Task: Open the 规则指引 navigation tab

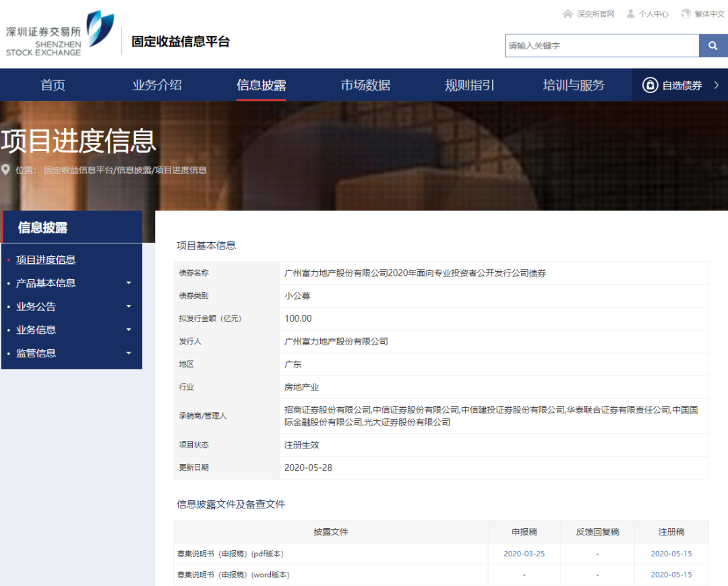Action: click(x=469, y=85)
